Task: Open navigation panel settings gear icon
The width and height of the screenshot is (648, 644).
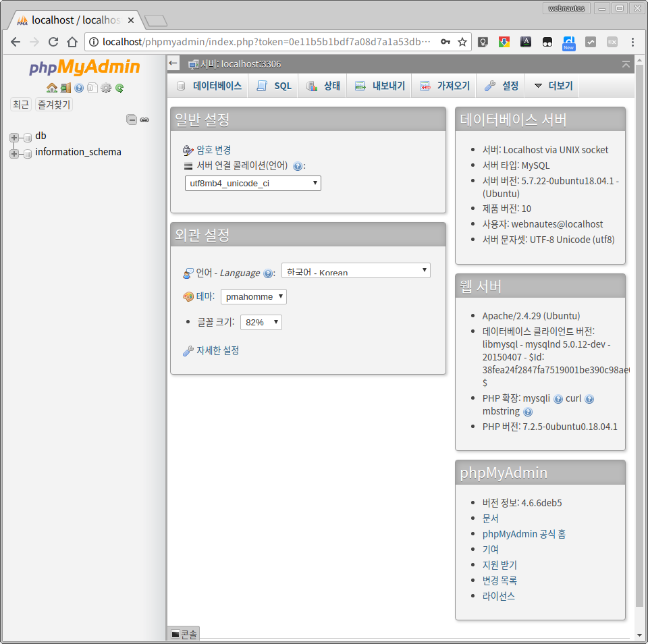Action: (x=106, y=88)
